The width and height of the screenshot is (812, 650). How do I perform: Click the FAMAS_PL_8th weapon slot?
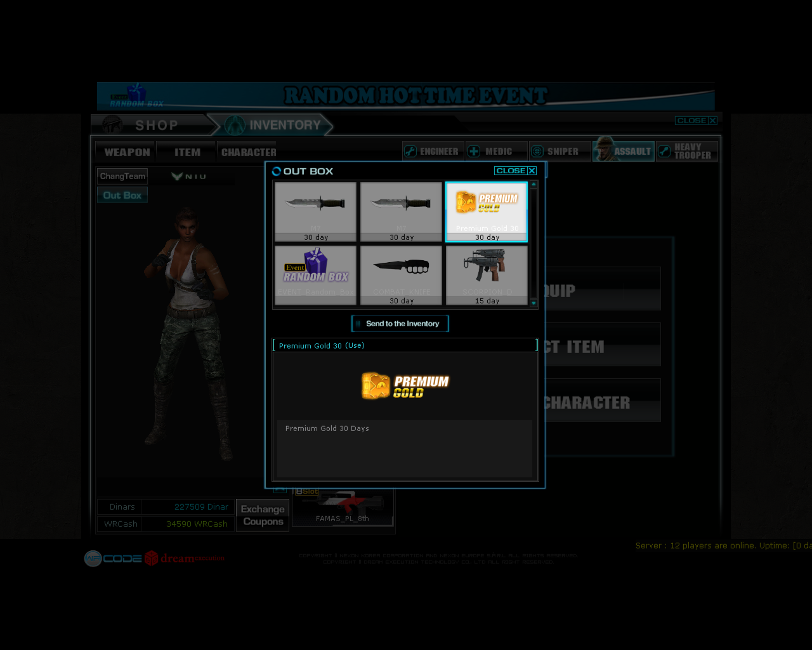[x=343, y=507]
